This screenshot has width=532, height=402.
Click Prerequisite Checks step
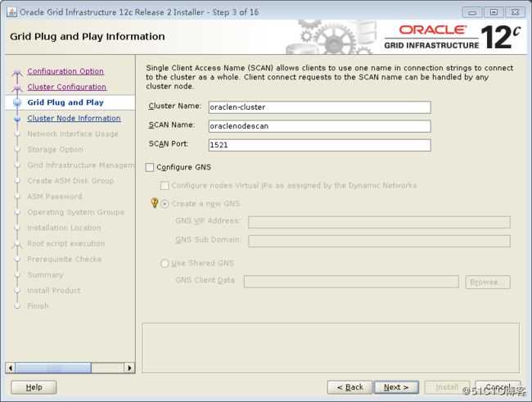[x=65, y=259]
